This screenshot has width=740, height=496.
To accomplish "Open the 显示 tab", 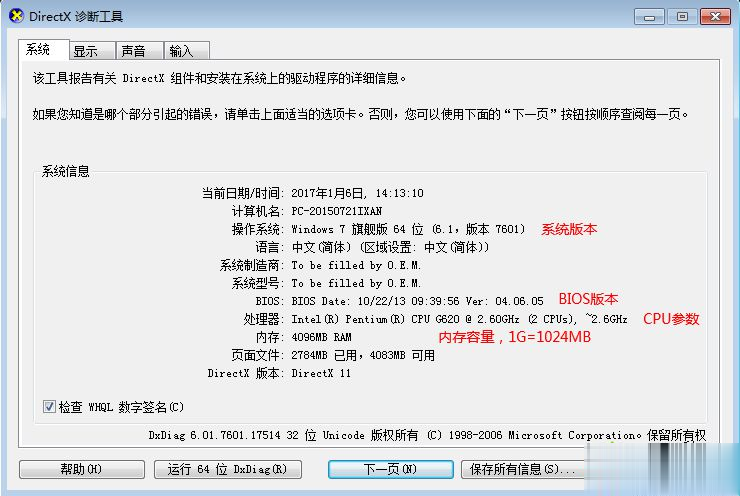I will (92, 51).
